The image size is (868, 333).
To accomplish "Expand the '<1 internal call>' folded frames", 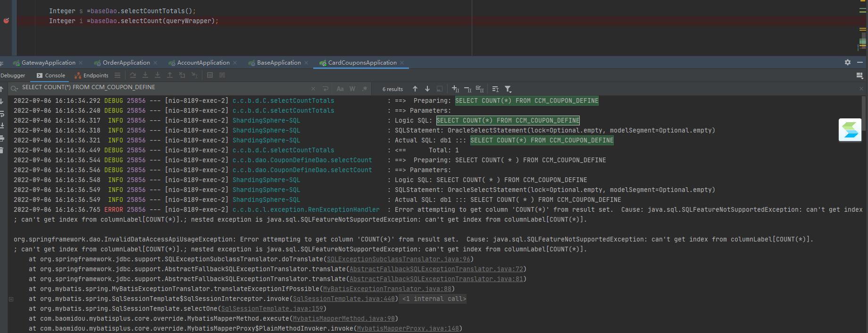I will click(434, 299).
